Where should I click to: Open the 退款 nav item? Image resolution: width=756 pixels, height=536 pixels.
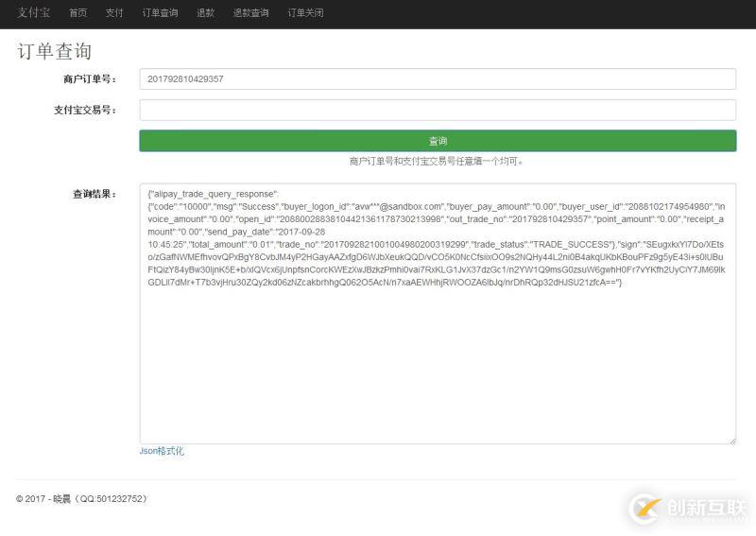[205, 13]
